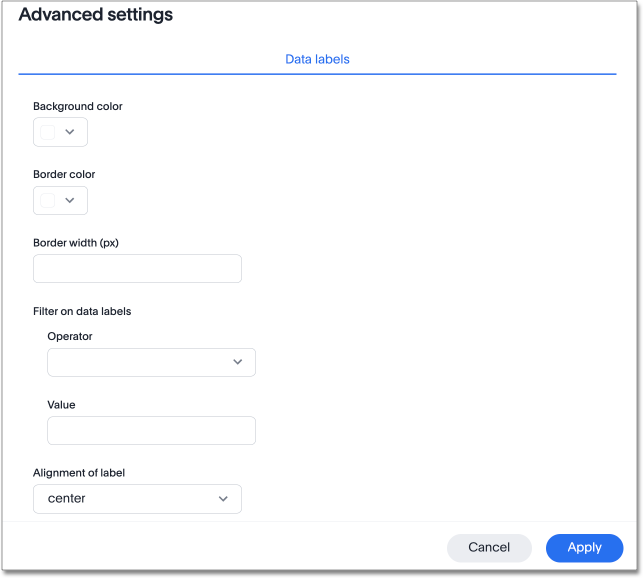The height and width of the screenshot is (578, 643).
Task: Click the Border color label text
Action: (x=64, y=174)
